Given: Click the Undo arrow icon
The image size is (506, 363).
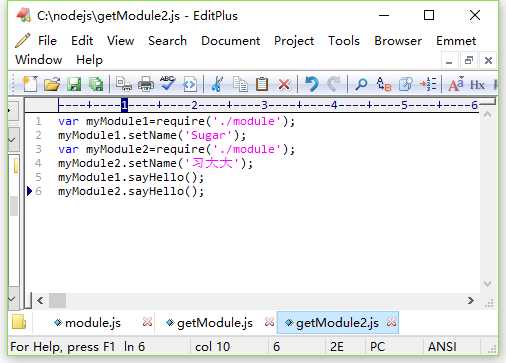Looking at the screenshot, I should coord(312,84).
